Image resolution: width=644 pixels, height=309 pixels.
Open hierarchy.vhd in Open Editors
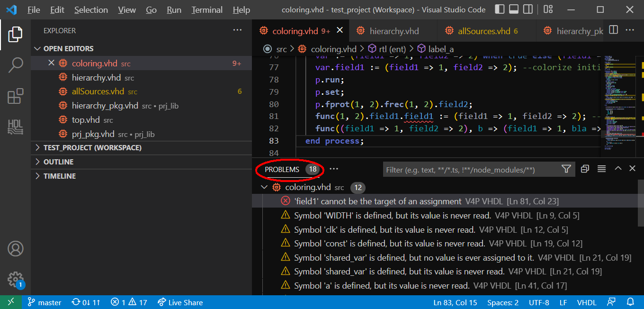pyautogui.click(x=142, y=77)
